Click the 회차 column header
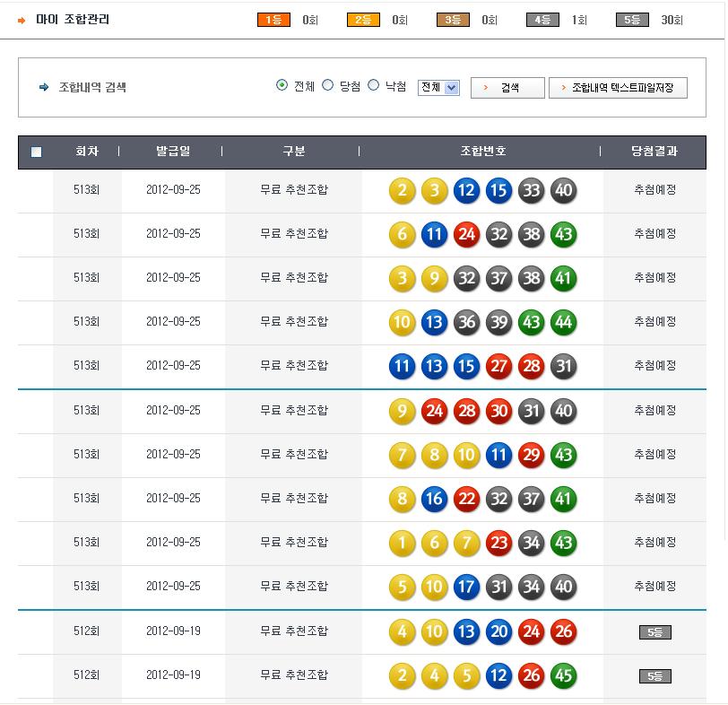Image resolution: width=728 pixels, height=705 pixels. tap(87, 152)
